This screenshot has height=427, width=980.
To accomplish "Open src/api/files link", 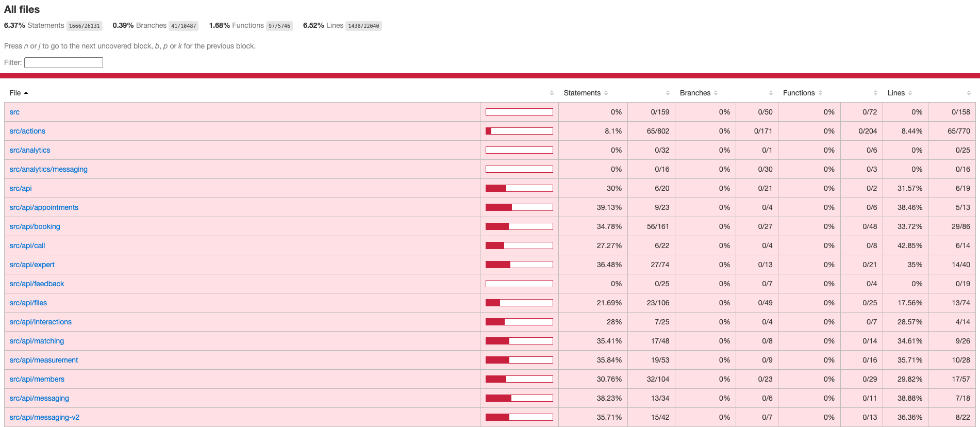I will 28,303.
